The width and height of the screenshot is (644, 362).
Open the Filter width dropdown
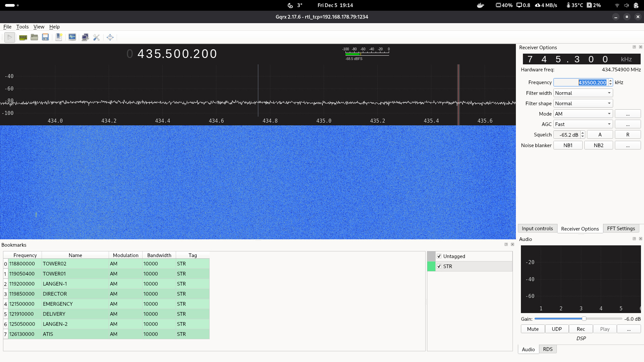point(583,93)
